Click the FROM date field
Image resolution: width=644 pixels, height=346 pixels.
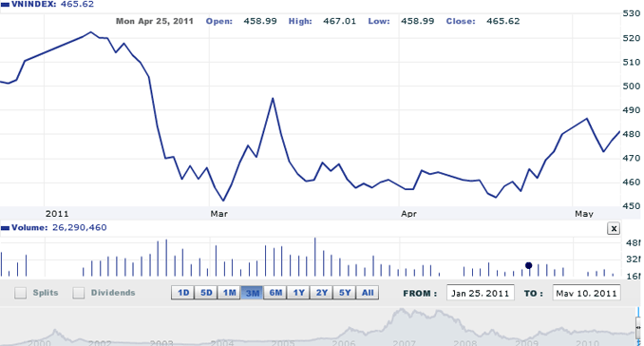(x=480, y=293)
